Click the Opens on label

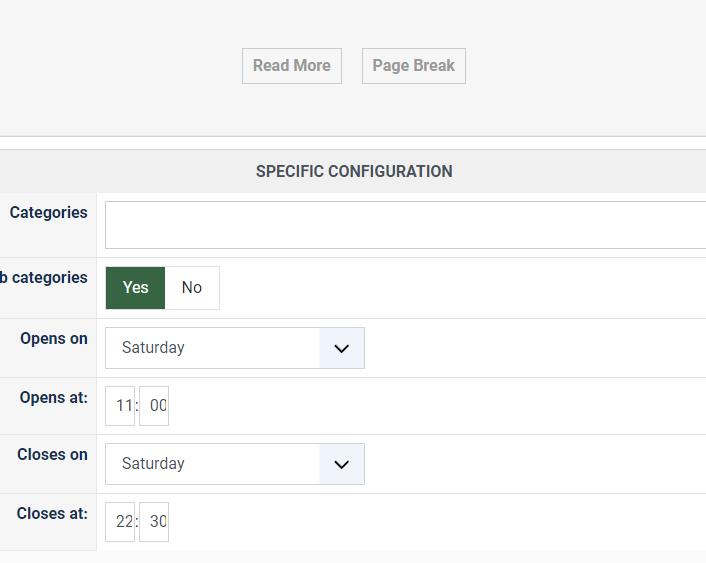coord(54,339)
